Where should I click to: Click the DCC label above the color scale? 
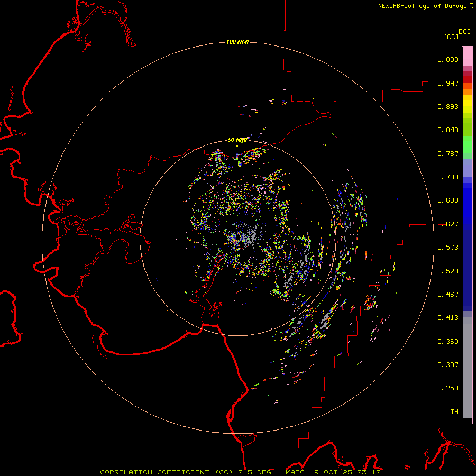coord(464,32)
